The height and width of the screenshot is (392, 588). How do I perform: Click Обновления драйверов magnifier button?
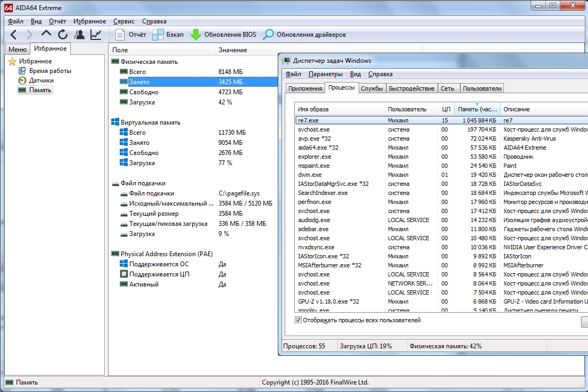[304, 35]
